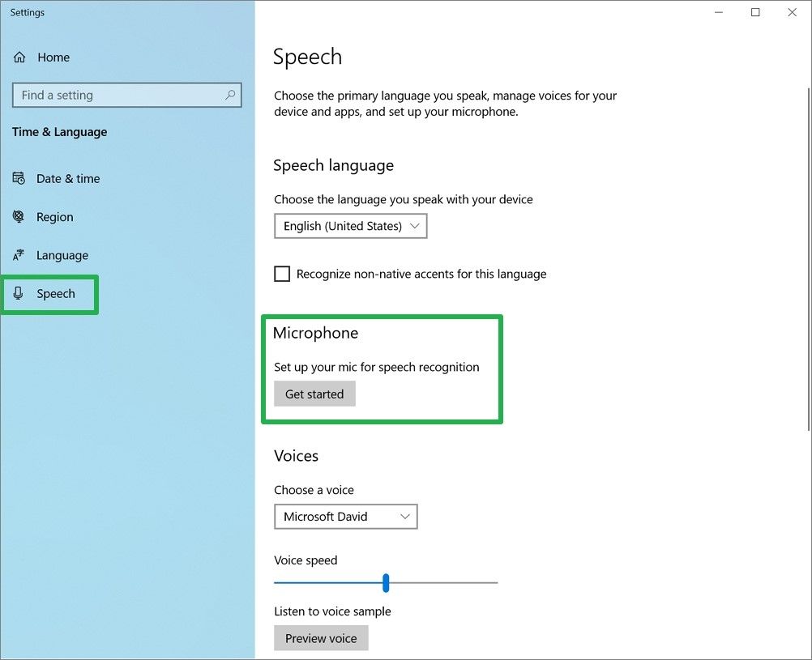Open the English (United States) language dropdown
The height and width of the screenshot is (660, 812).
(351, 226)
